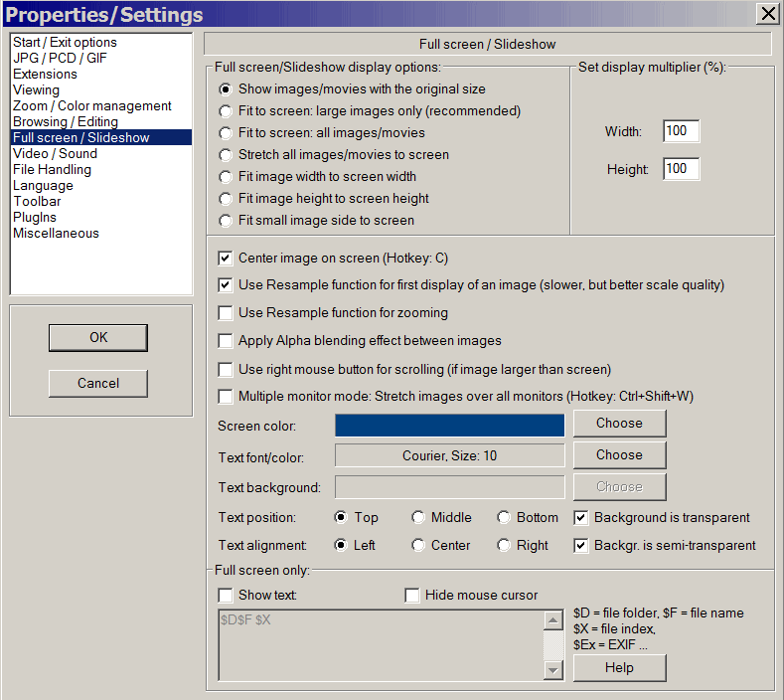Click the blue Screen color swatch
The height and width of the screenshot is (700, 784).
click(x=449, y=425)
